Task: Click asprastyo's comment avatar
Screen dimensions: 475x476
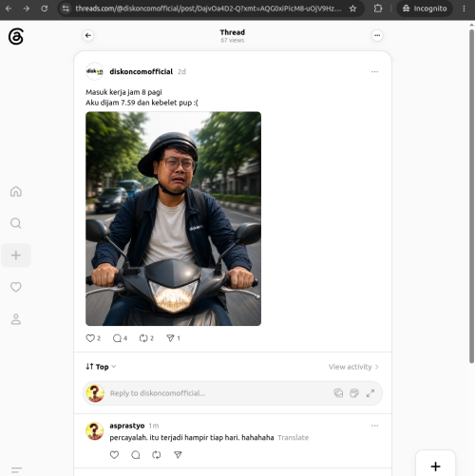Action: point(94,431)
